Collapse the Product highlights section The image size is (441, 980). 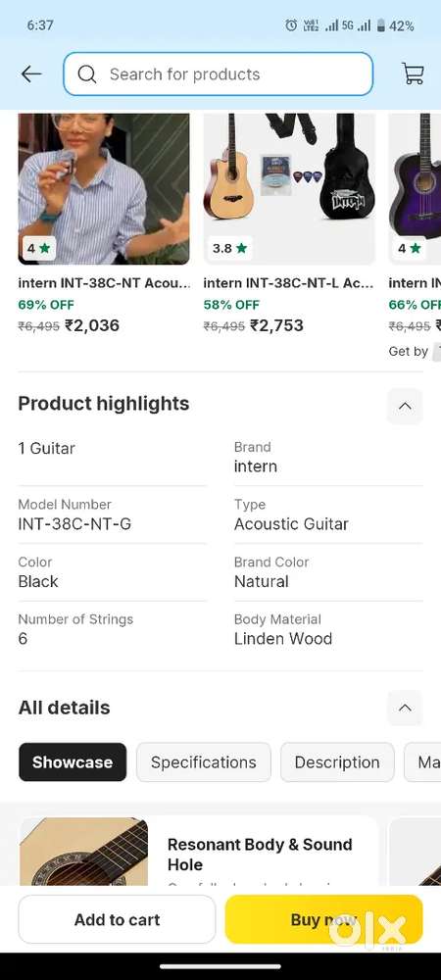coord(405,406)
